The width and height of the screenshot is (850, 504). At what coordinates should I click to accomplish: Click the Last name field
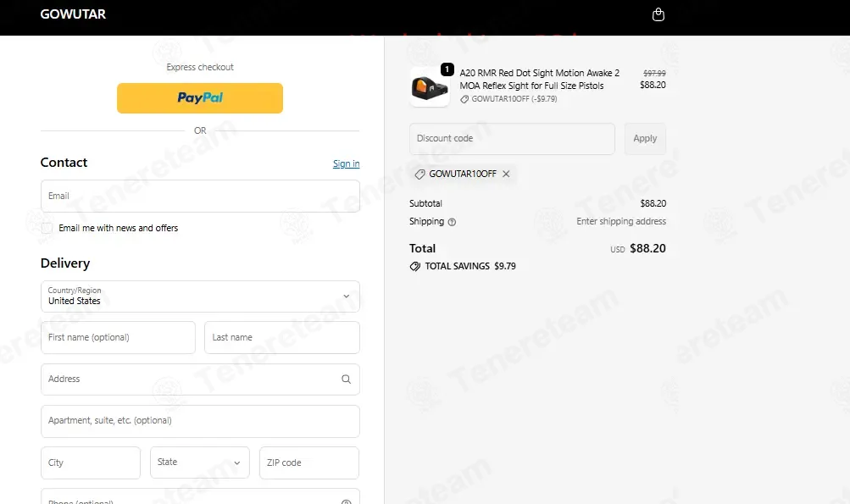coord(282,338)
